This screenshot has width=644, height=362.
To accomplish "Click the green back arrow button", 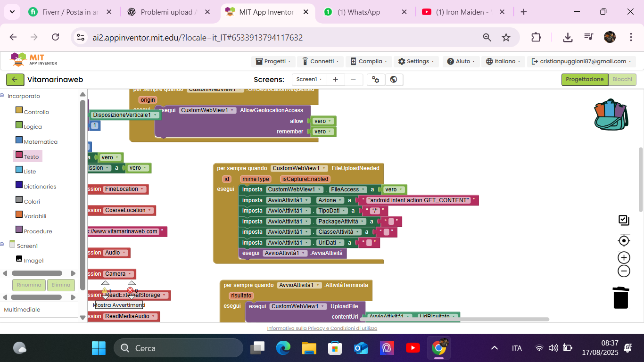I will point(15,80).
